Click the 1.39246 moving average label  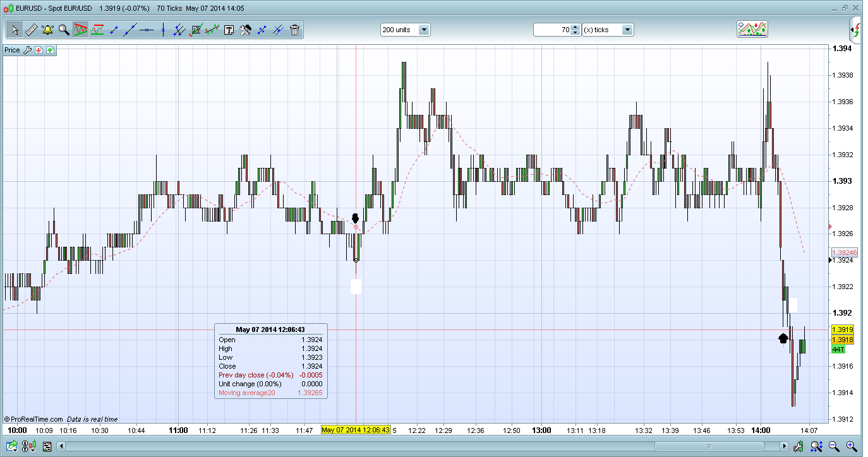point(844,252)
